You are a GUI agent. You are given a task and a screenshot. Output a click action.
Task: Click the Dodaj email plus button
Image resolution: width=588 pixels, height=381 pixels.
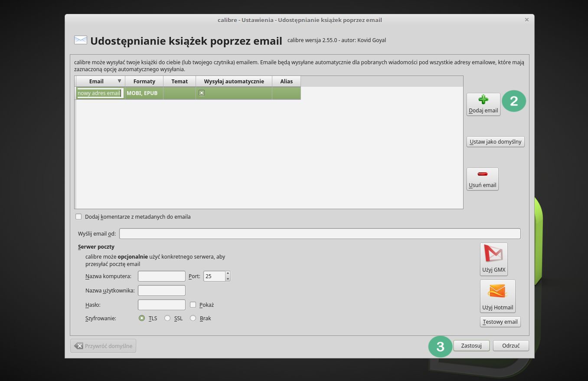(x=483, y=104)
